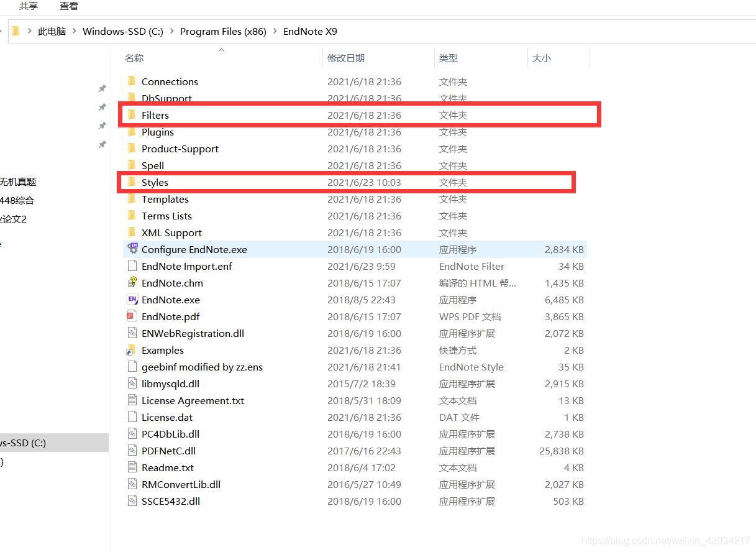Image resolution: width=756 pixels, height=552 pixels.
Task: Select geebinf modified by zz.ens file icon
Action: [x=132, y=367]
